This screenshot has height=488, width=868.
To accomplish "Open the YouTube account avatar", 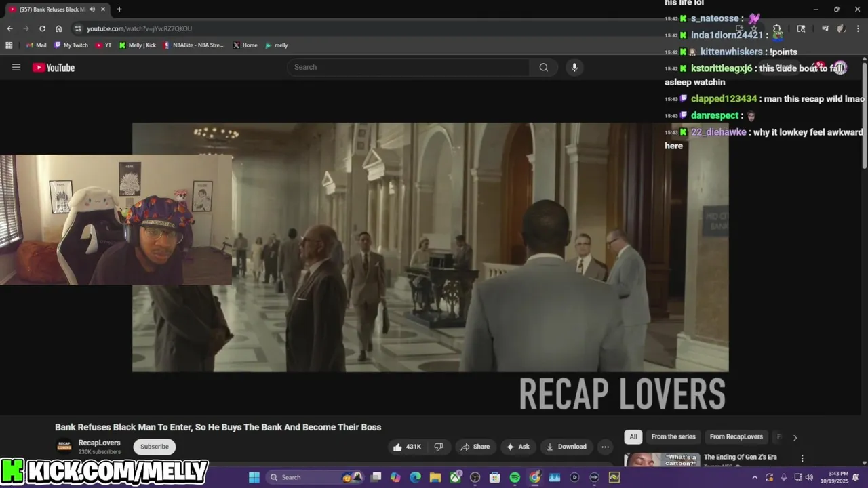I will (x=840, y=67).
